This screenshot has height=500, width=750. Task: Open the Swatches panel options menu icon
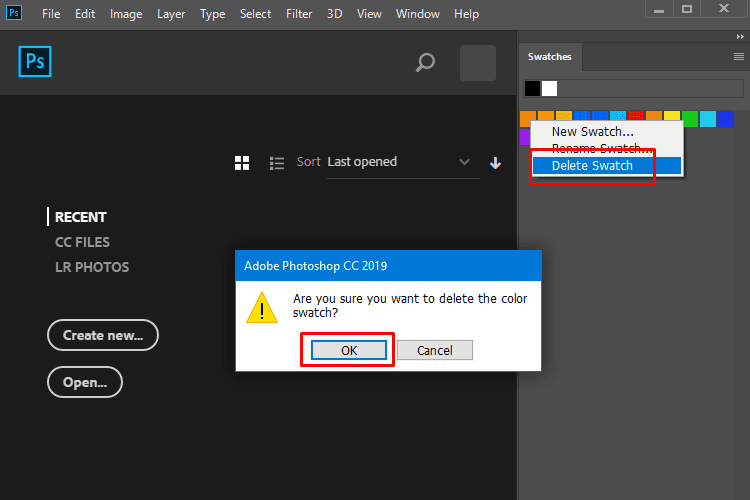739,56
